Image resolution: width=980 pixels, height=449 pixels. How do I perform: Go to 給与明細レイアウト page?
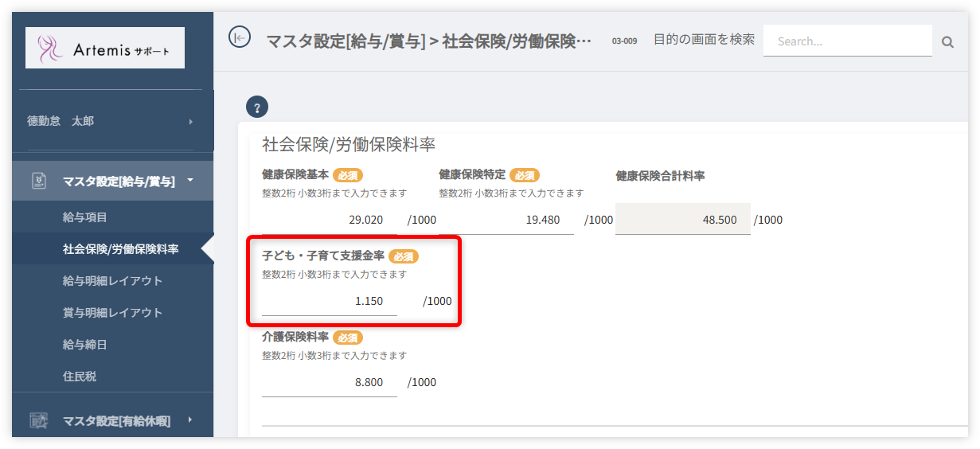[112, 281]
